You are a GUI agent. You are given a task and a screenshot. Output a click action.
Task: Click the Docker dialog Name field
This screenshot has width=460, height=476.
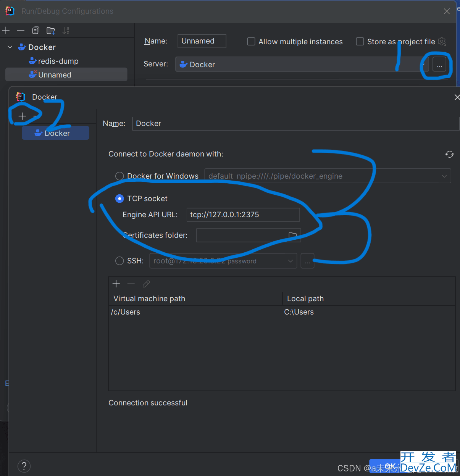click(x=296, y=124)
